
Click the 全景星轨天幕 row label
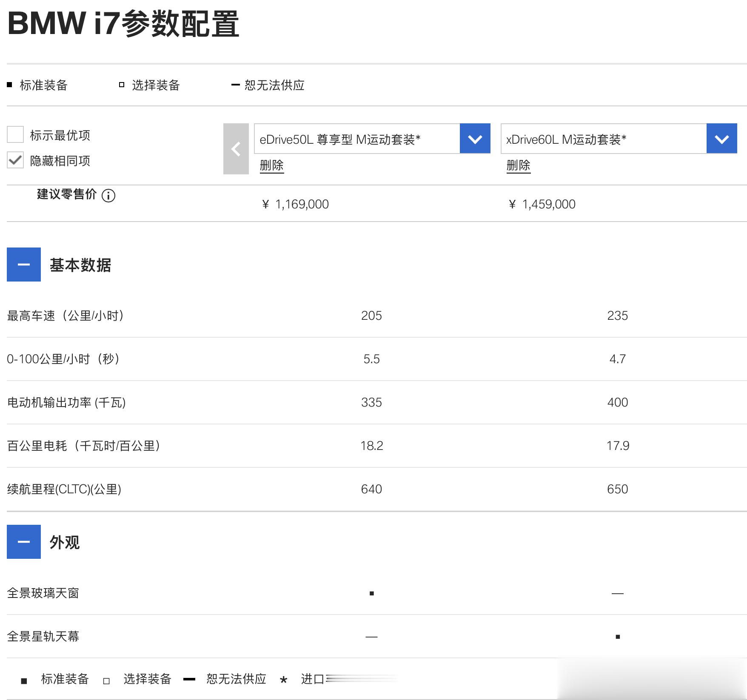click(x=43, y=636)
